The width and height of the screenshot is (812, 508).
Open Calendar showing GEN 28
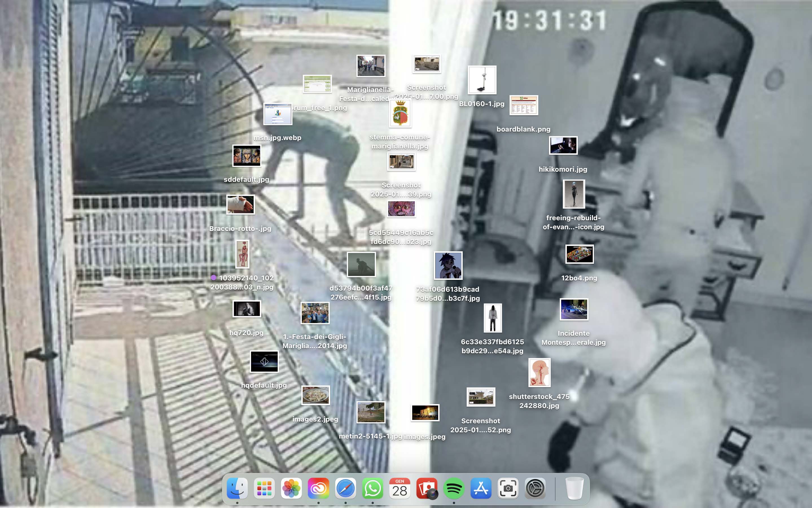click(x=400, y=488)
